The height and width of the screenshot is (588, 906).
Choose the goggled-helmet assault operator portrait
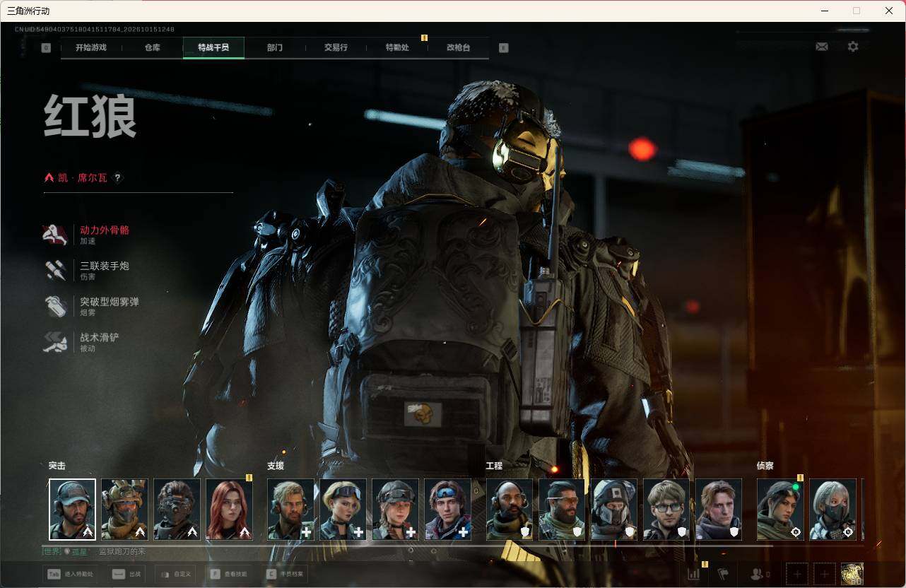tap(124, 510)
